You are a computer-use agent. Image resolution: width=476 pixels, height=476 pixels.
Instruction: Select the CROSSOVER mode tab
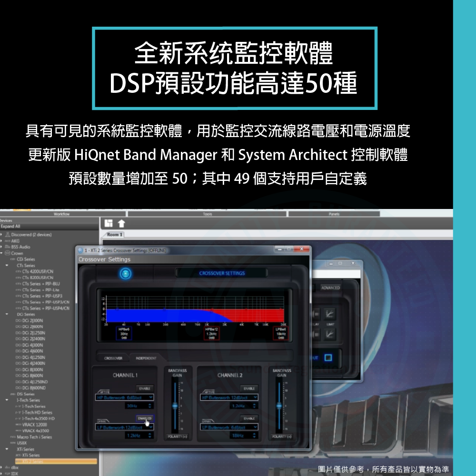(x=113, y=358)
